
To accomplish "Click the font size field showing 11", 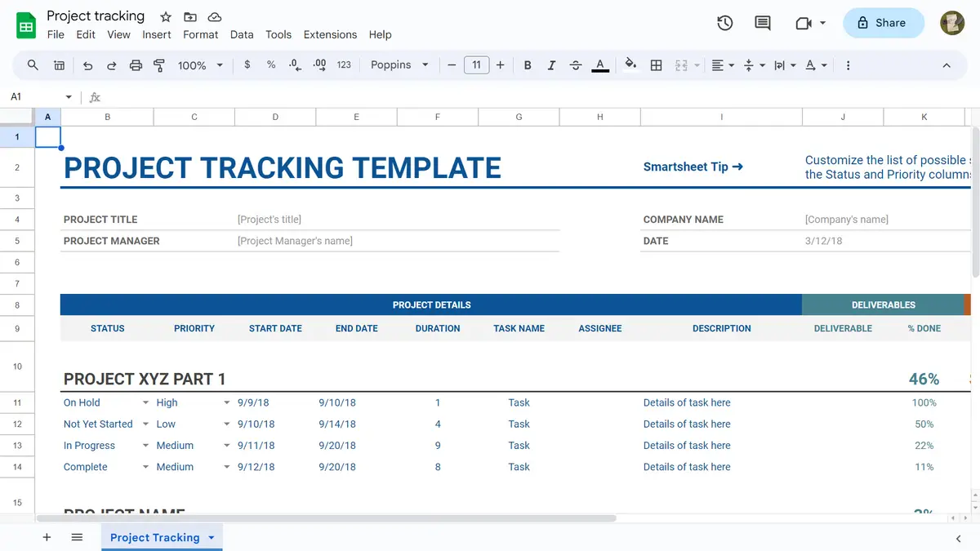I will [x=476, y=65].
